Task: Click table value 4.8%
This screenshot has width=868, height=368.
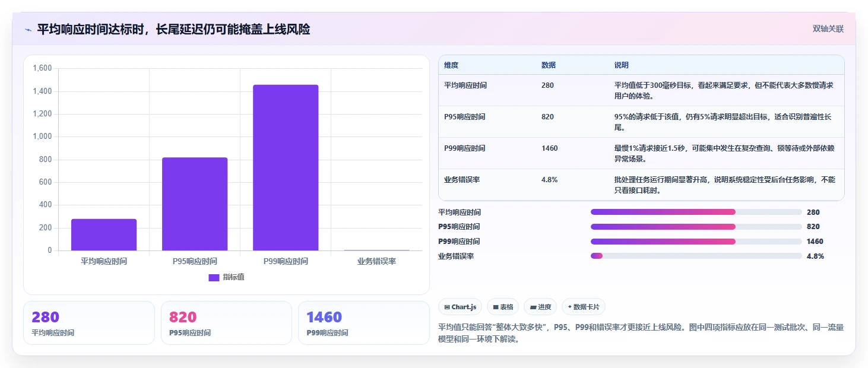Action: click(x=549, y=180)
